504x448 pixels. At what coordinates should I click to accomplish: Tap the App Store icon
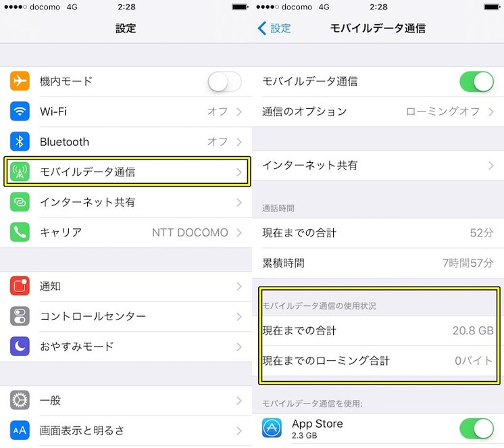point(272,428)
